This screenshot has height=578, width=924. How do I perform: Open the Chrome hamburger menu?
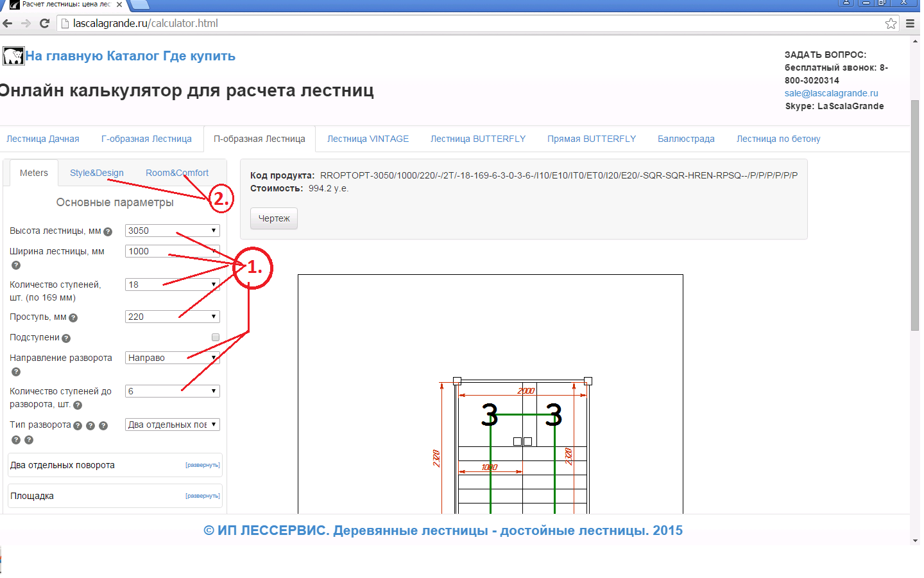[910, 23]
